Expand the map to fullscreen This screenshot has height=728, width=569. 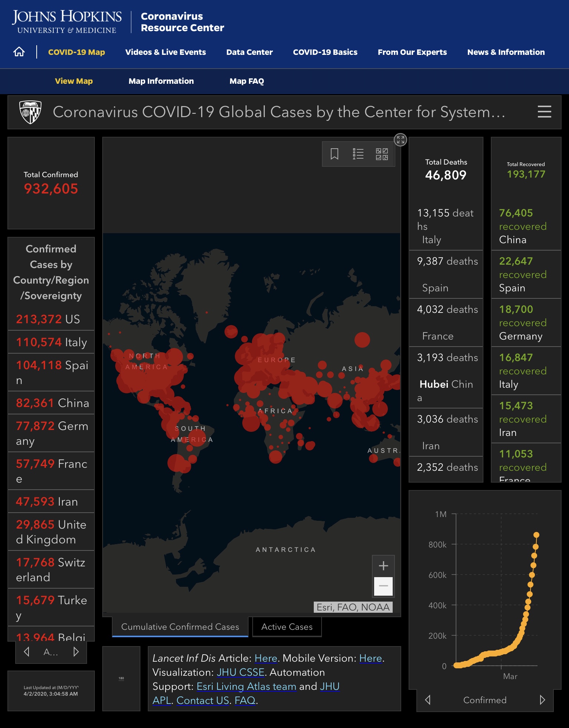(x=400, y=140)
